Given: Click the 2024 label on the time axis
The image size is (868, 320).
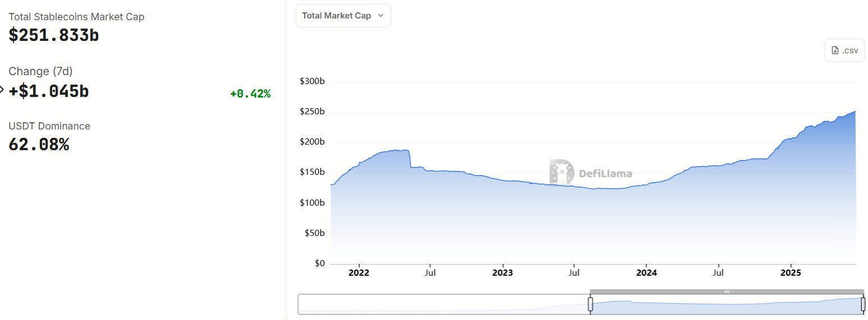Looking at the screenshot, I should [646, 273].
